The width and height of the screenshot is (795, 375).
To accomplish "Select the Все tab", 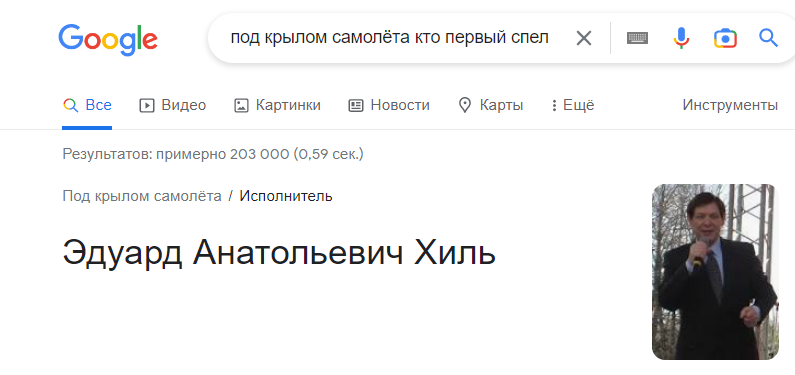I will pos(87,105).
